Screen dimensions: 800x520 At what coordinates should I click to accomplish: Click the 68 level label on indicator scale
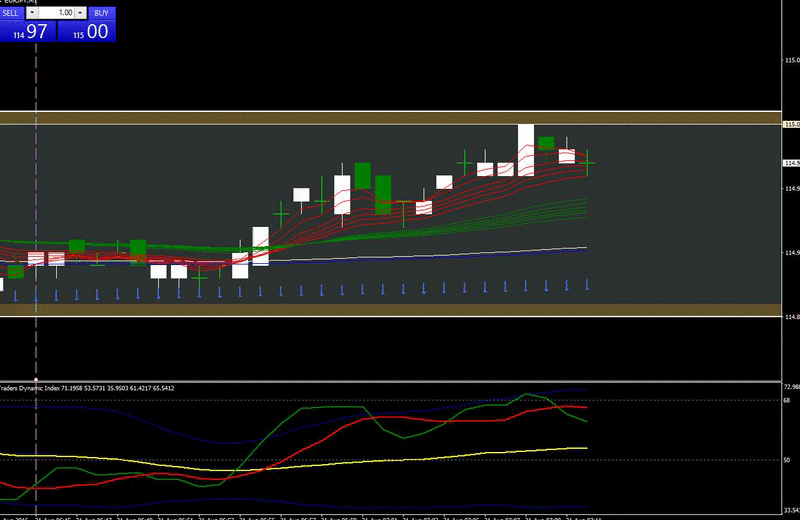pyautogui.click(x=787, y=401)
